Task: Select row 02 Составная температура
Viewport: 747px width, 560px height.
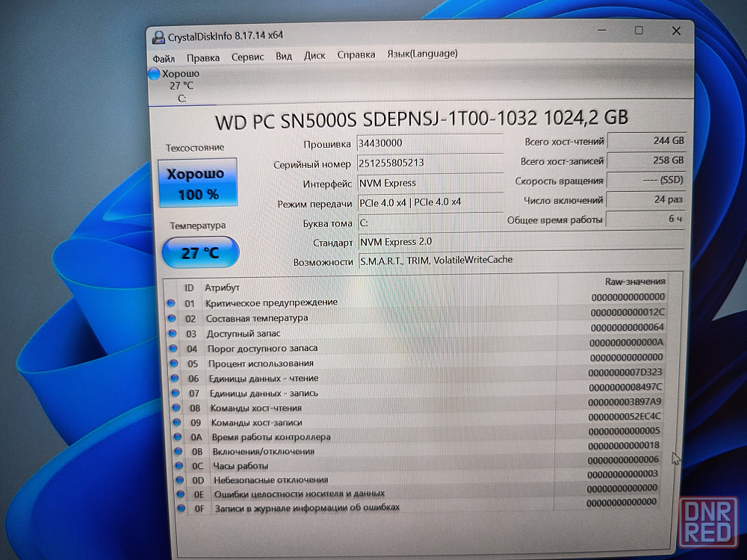Action: 416,315
